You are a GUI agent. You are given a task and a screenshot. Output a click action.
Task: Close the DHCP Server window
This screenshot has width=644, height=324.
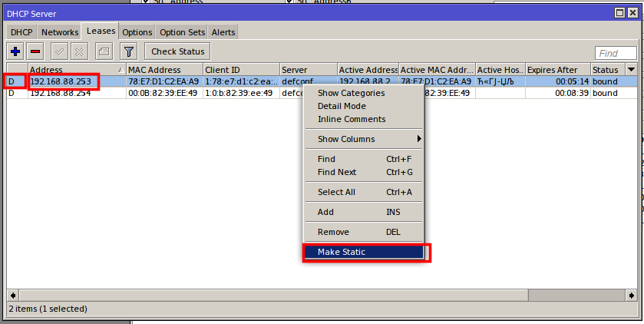click(632, 13)
